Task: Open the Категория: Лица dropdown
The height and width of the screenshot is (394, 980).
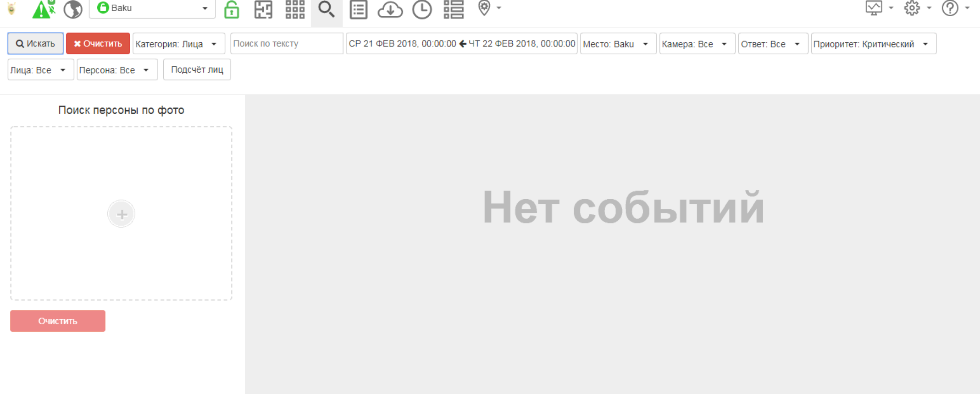Action: click(x=179, y=43)
